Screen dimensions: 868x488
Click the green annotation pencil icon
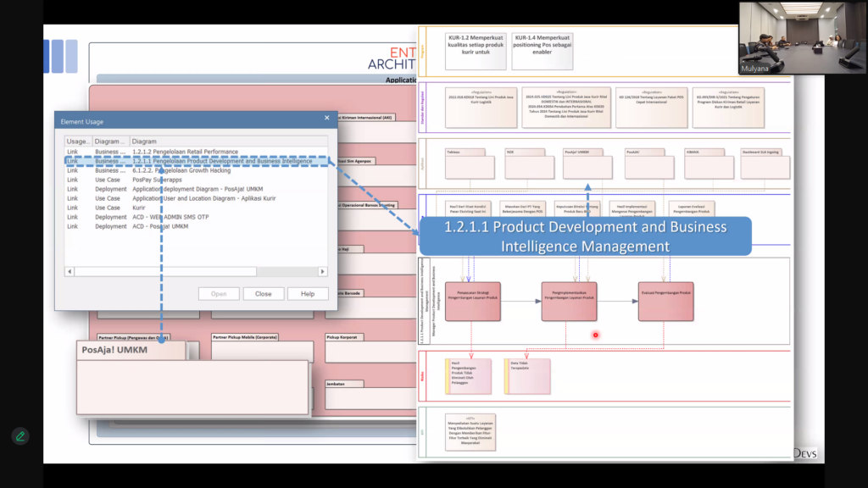(20, 436)
